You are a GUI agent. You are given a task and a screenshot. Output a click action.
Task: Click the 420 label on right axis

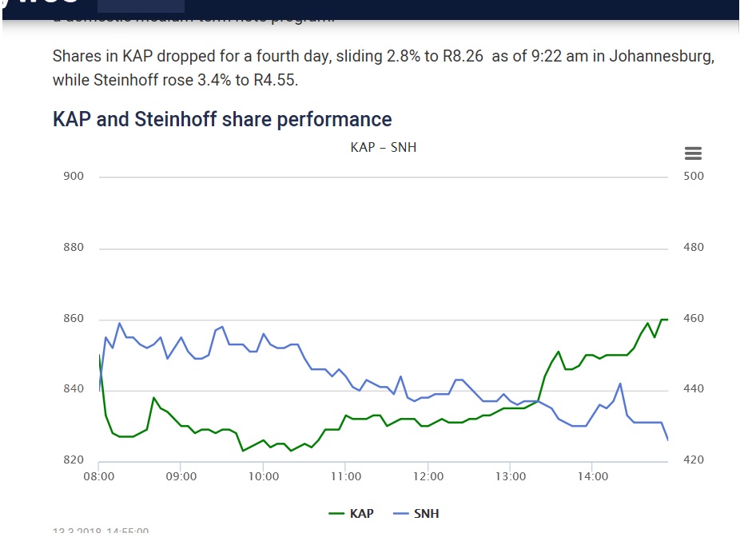[694, 461]
